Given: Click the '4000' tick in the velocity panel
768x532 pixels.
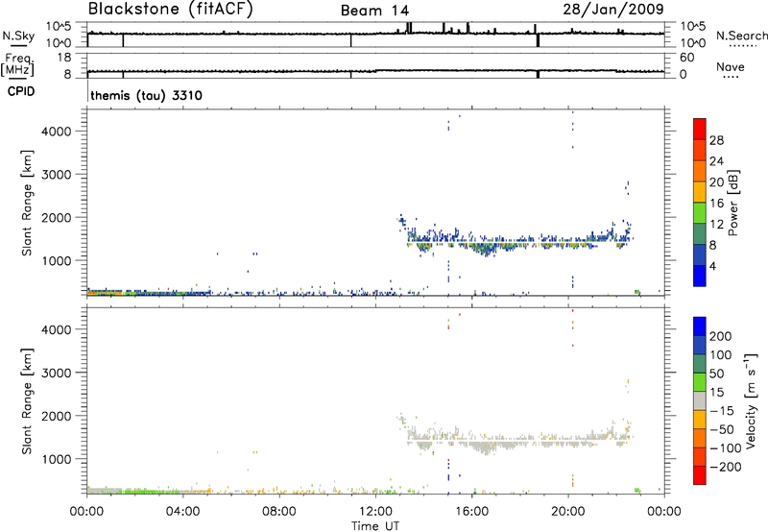Looking at the screenshot, I should [x=57, y=329].
